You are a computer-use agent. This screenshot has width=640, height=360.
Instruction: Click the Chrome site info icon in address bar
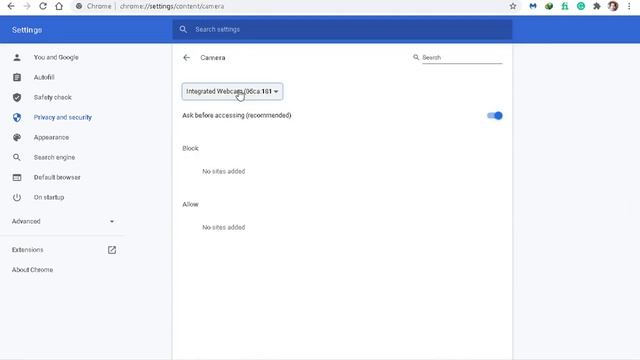[x=79, y=7]
